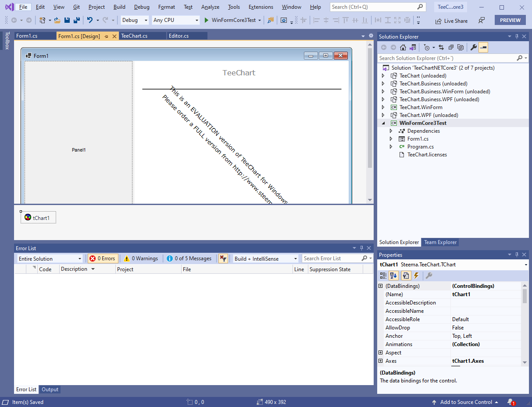Switch the Properties grid to Categorized view
This screenshot has height=407, width=532.
coord(383,276)
